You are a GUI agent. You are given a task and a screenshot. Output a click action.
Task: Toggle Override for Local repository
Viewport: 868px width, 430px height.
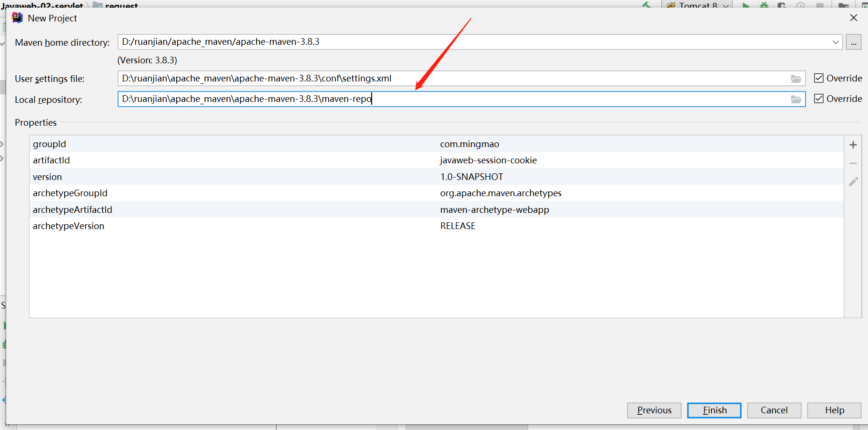click(818, 99)
